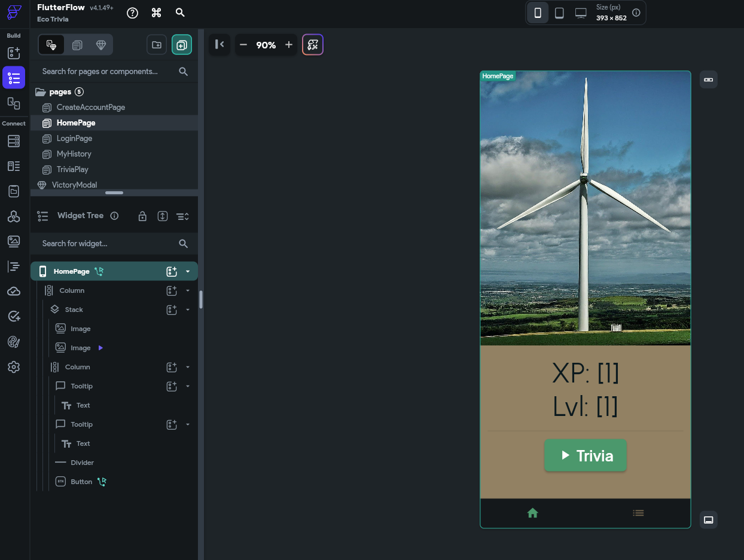Toggle the AI generate wand button
Image resolution: width=744 pixels, height=560 pixels.
coord(313,45)
